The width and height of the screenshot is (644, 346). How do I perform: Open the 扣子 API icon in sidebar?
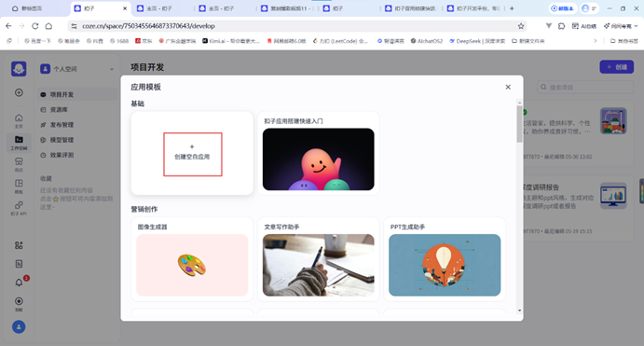pos(19,208)
